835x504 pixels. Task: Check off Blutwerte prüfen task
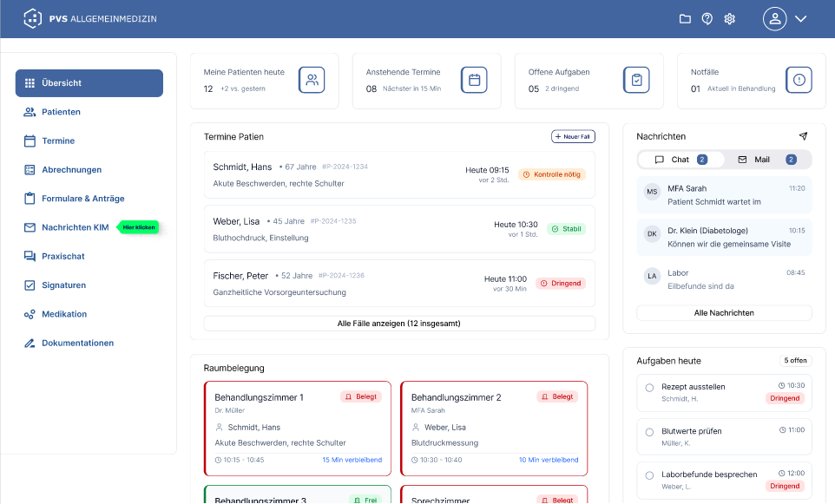(x=649, y=432)
